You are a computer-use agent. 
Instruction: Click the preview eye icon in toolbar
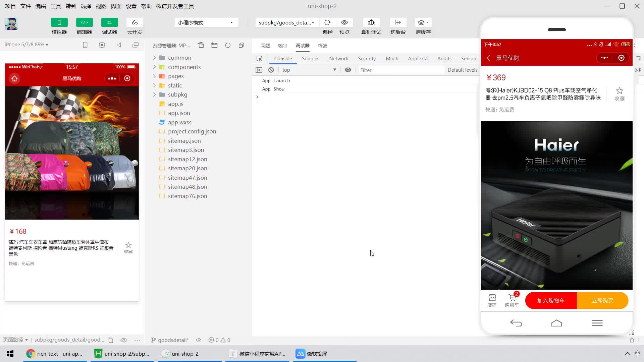click(x=344, y=22)
